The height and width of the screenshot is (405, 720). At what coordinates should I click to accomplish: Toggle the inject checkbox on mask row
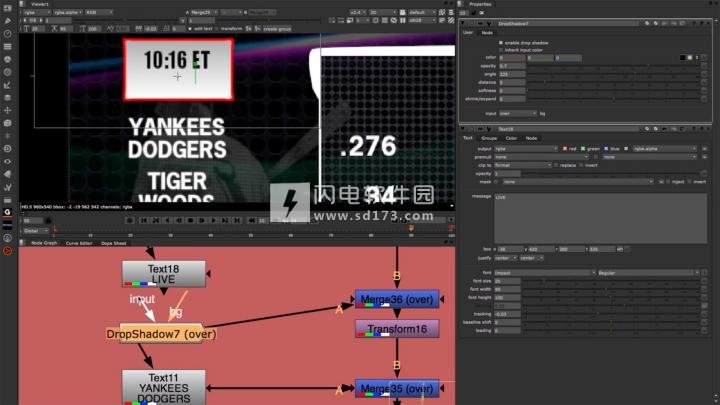coord(668,182)
